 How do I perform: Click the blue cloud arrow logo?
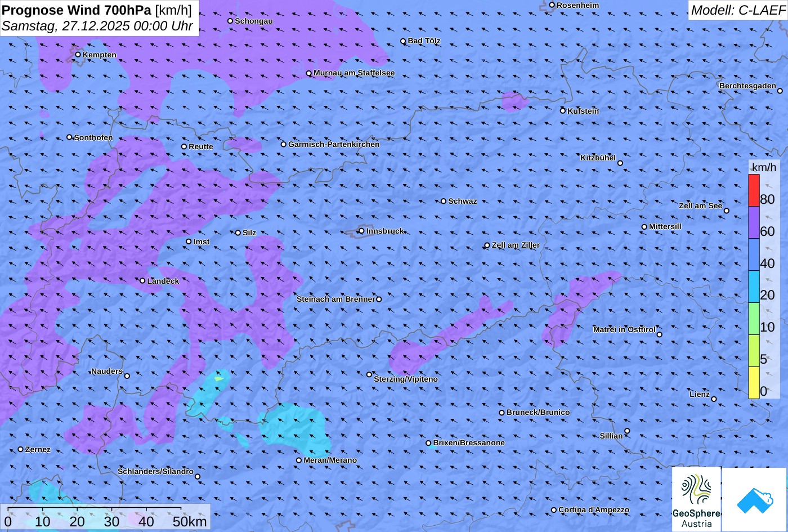point(755,499)
